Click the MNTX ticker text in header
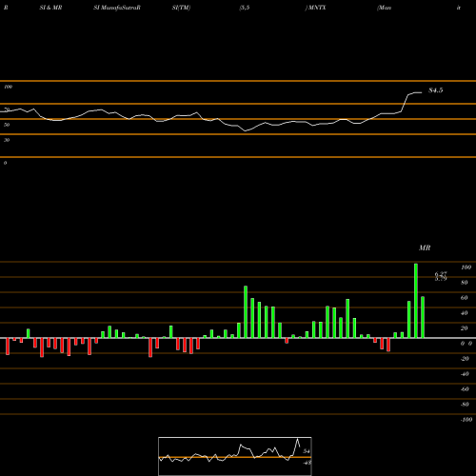Screen dimensions: 476x476 [316, 8]
